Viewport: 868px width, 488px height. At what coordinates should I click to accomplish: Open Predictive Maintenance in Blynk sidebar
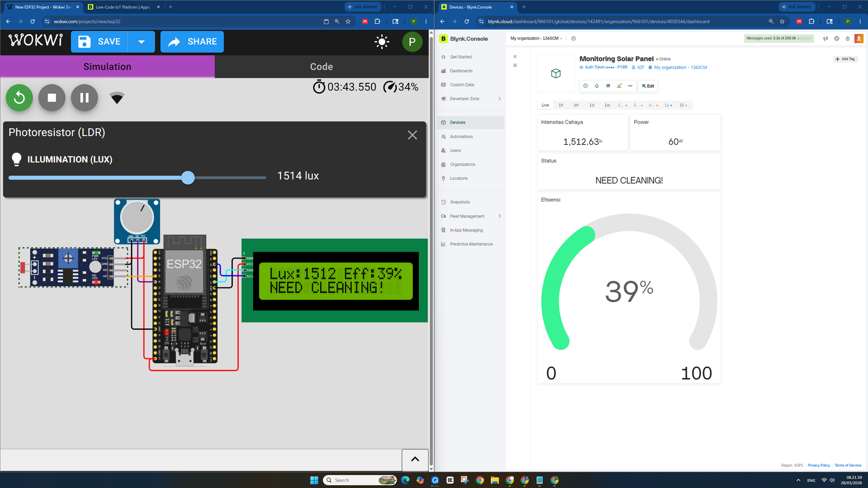(471, 244)
